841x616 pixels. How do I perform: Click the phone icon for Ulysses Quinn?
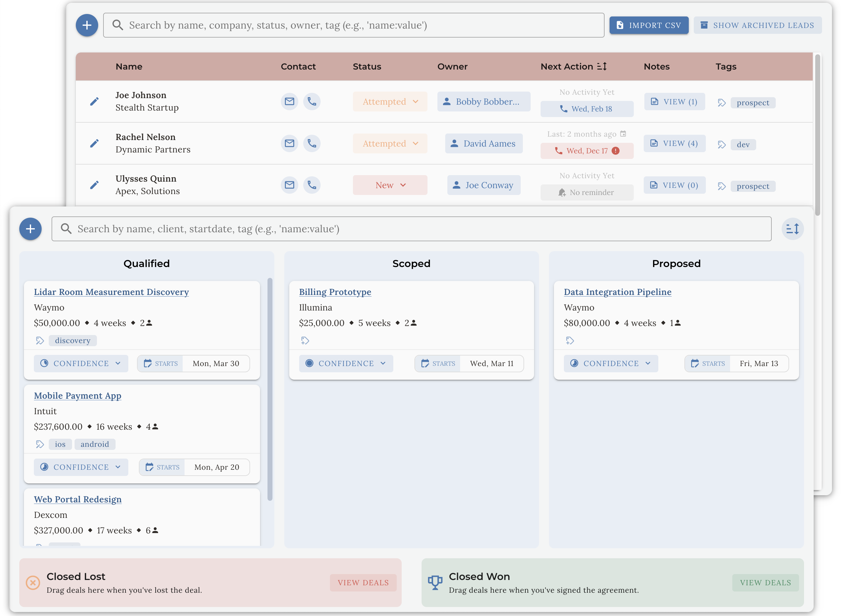tap(312, 184)
